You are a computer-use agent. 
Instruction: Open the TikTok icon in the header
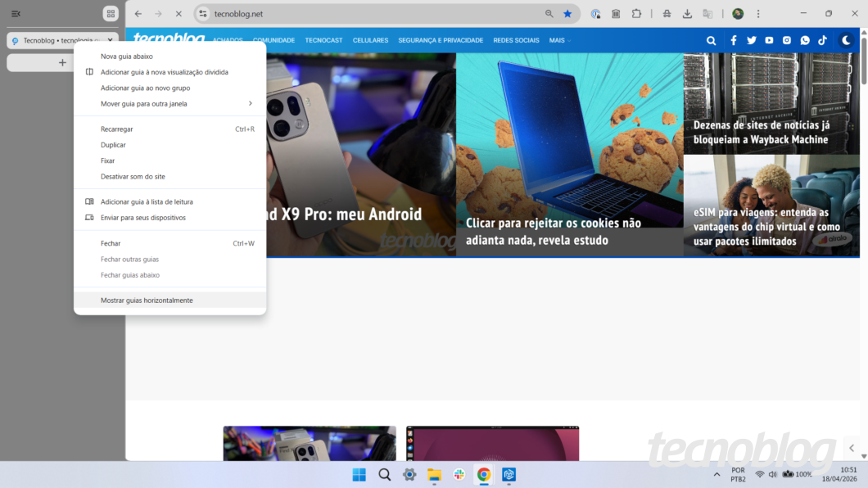click(823, 40)
